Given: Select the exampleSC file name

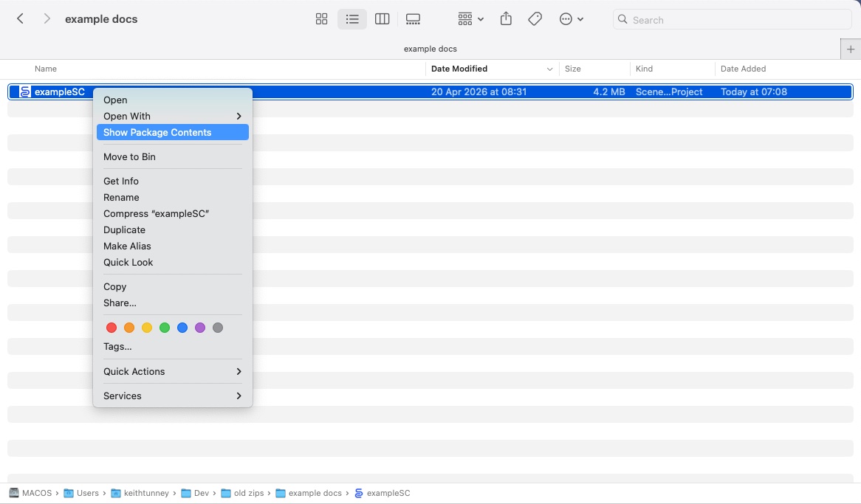Looking at the screenshot, I should pyautogui.click(x=59, y=92).
